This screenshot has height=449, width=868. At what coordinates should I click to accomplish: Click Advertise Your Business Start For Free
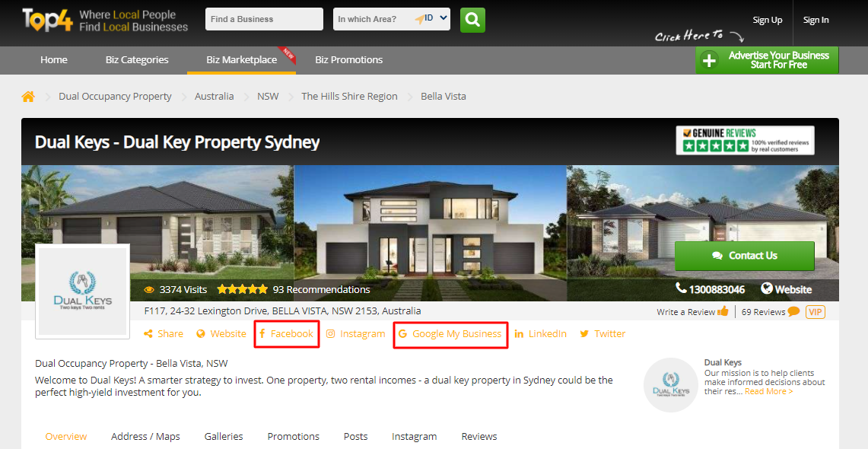tap(768, 60)
